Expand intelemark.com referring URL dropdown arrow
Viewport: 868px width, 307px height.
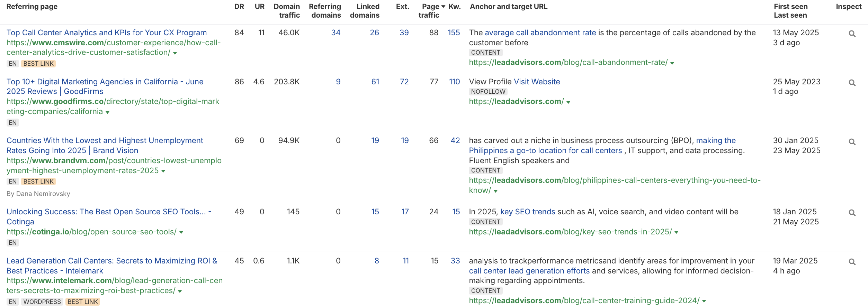180,291
